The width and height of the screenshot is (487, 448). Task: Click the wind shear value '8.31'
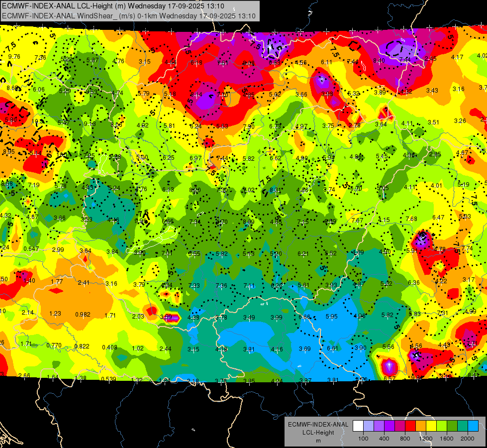click(276, 190)
